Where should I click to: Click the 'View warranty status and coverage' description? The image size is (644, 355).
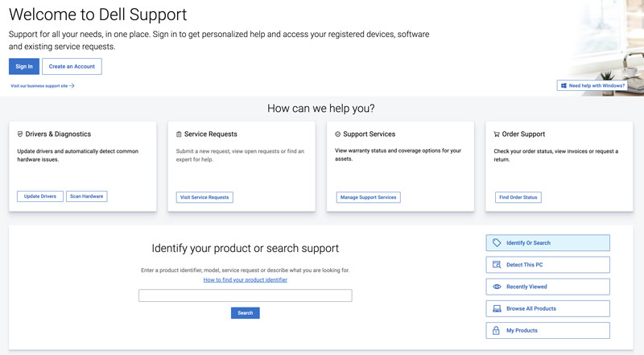tap(398, 155)
